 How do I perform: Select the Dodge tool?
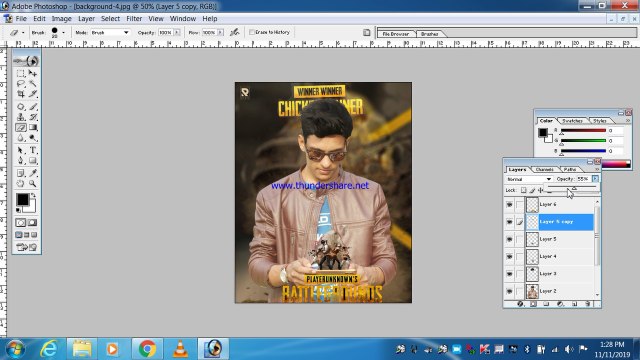33,138
